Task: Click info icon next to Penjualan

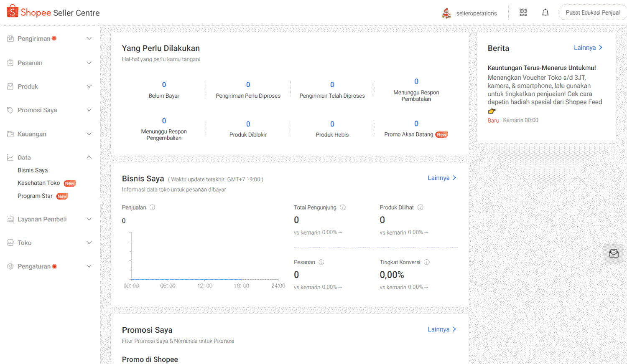Action: pyautogui.click(x=153, y=207)
